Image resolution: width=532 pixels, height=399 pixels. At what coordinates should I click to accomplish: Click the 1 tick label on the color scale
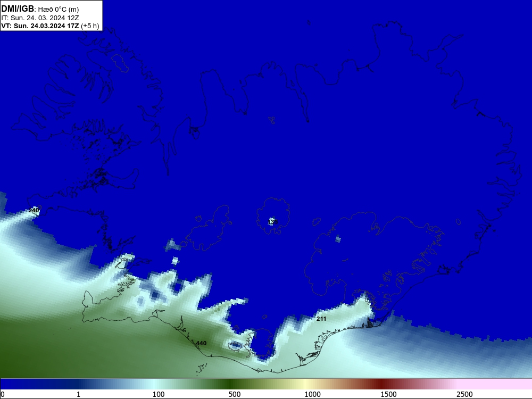coord(78,394)
